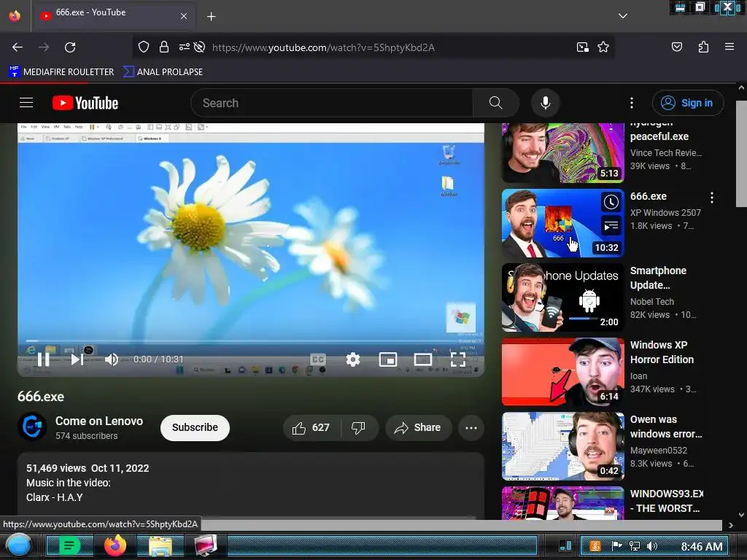Close the 666.exe YouTube tab

[184, 16]
